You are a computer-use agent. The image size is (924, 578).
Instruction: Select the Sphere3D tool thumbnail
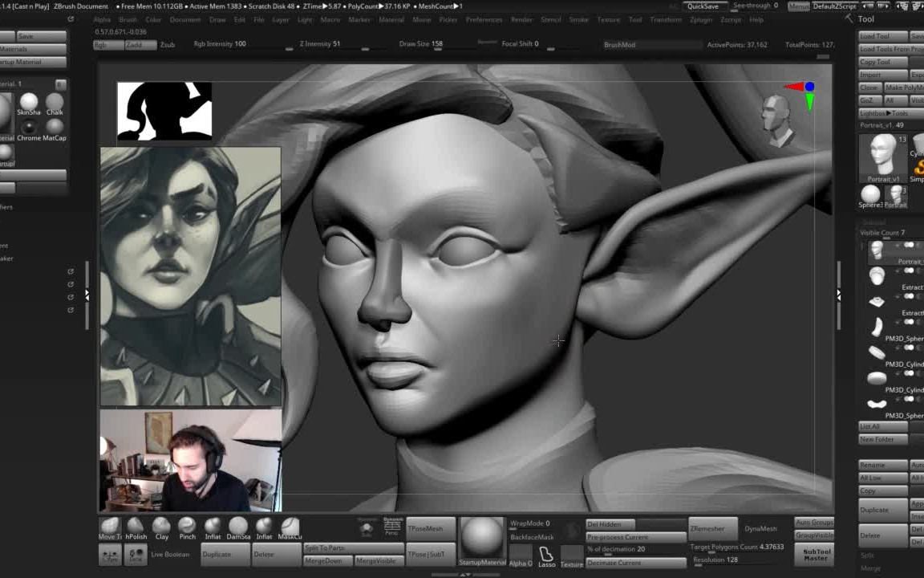click(x=870, y=197)
